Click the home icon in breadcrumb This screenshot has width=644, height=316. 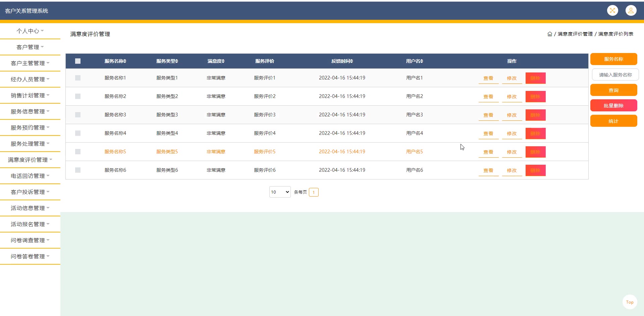[549, 34]
